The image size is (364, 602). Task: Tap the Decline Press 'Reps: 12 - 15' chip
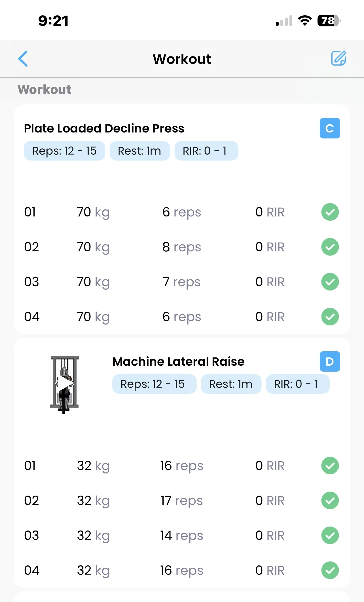(x=64, y=151)
